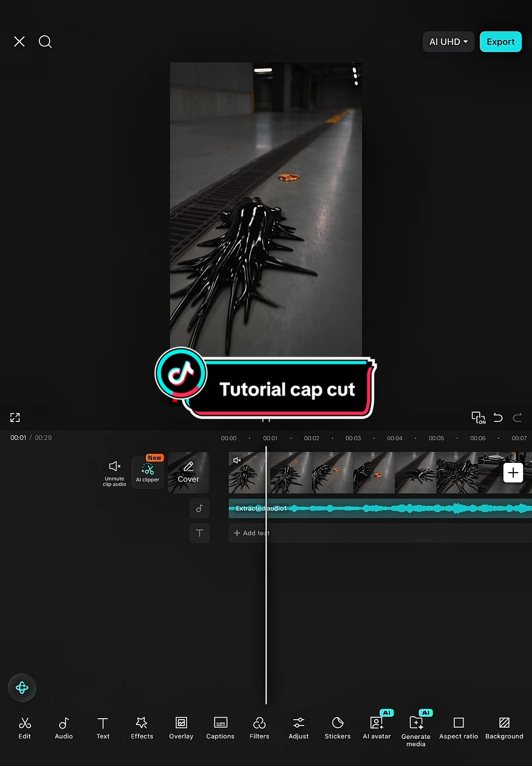The image size is (532, 766).
Task: Open the Stickers panel
Action: (338, 728)
